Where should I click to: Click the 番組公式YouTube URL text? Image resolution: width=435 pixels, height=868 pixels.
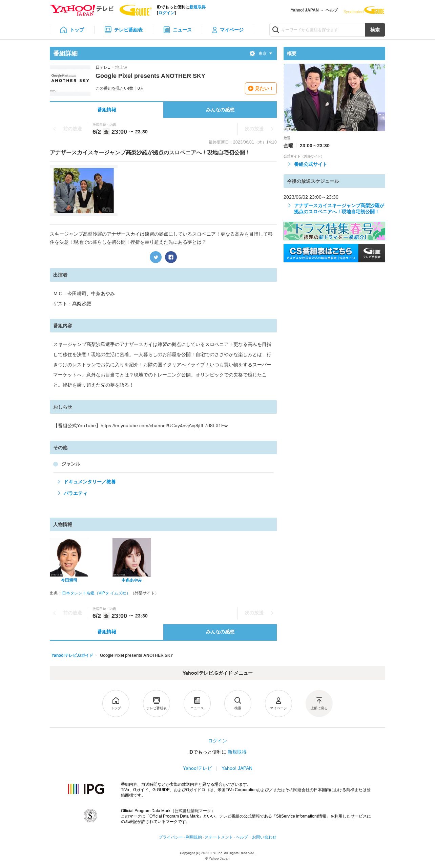(x=164, y=426)
